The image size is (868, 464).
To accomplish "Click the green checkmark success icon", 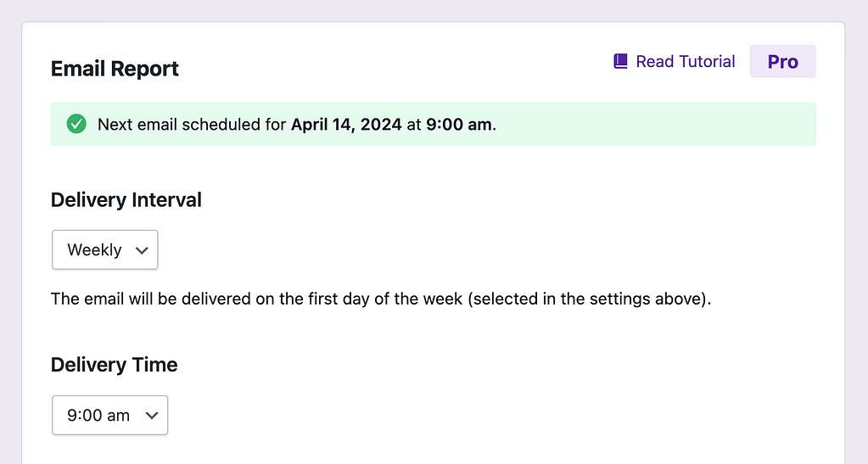I will pyautogui.click(x=76, y=125).
